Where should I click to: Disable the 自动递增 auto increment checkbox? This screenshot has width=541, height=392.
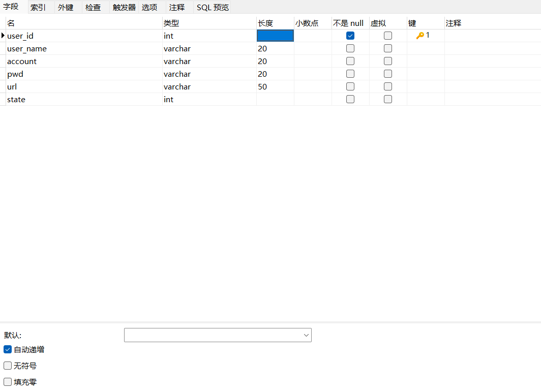coord(8,349)
